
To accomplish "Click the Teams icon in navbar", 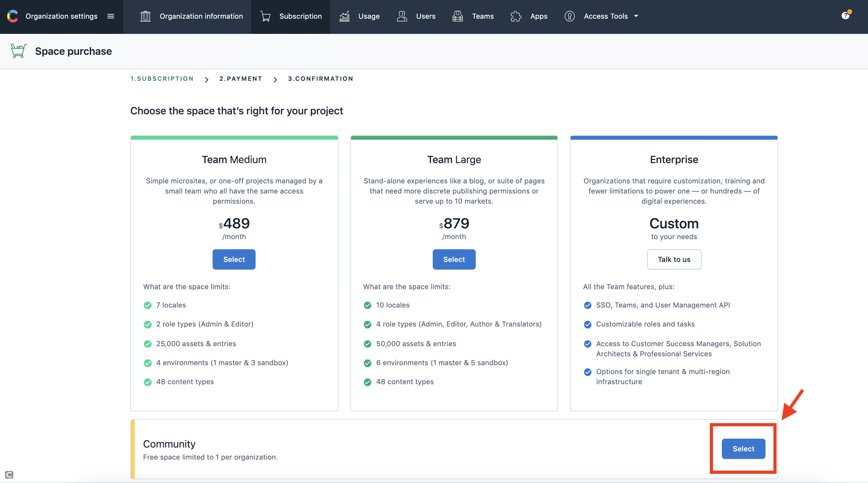I will pyautogui.click(x=458, y=16).
